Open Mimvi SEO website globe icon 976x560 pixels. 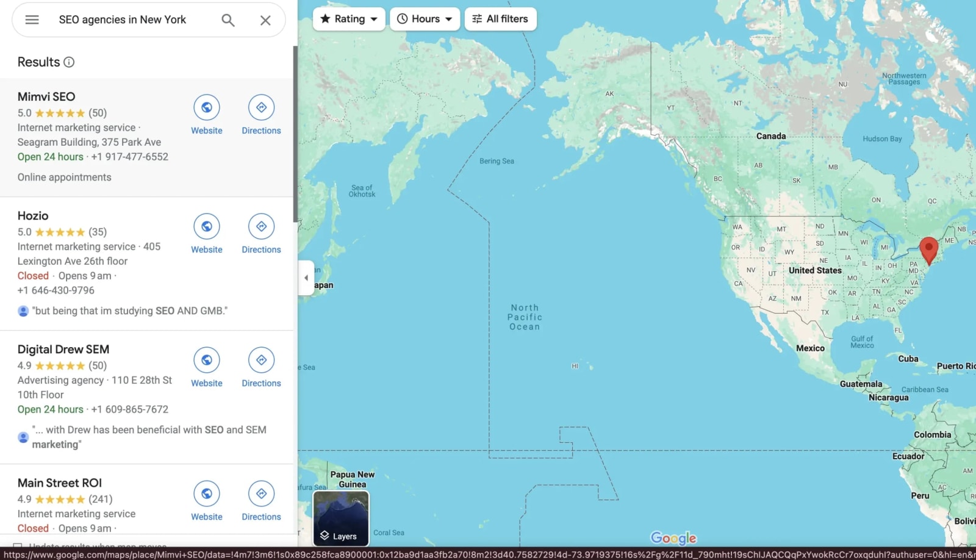pos(207,107)
